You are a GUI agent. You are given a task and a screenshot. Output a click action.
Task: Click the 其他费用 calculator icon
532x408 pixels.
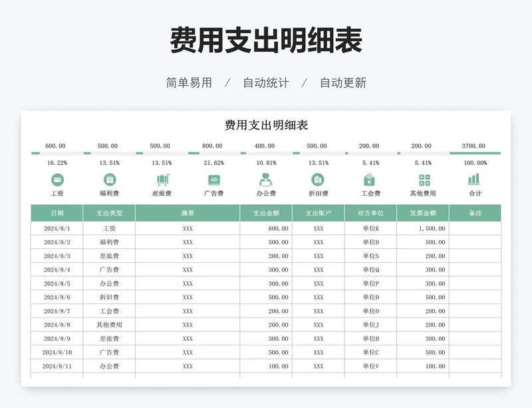click(424, 180)
